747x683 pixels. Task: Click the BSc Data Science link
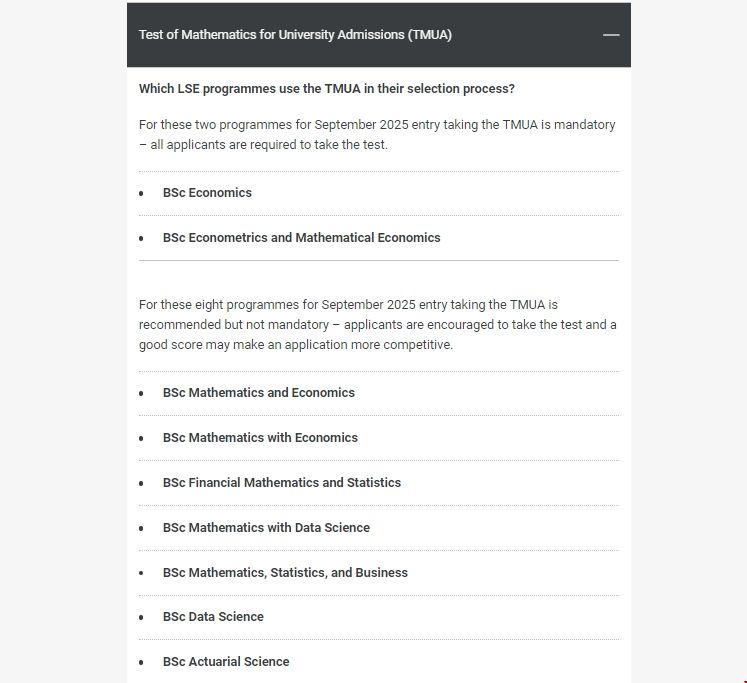[x=213, y=617]
